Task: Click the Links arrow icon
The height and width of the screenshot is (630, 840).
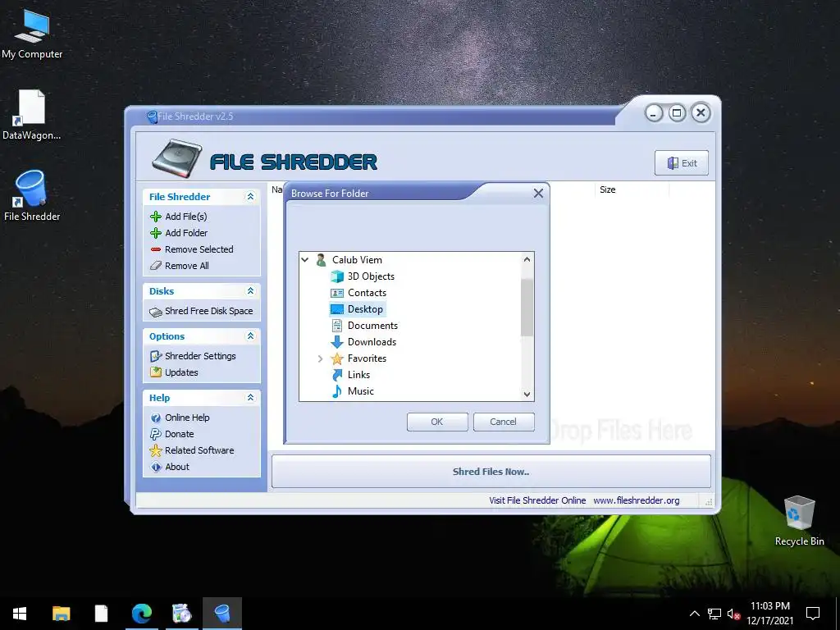Action: click(337, 375)
